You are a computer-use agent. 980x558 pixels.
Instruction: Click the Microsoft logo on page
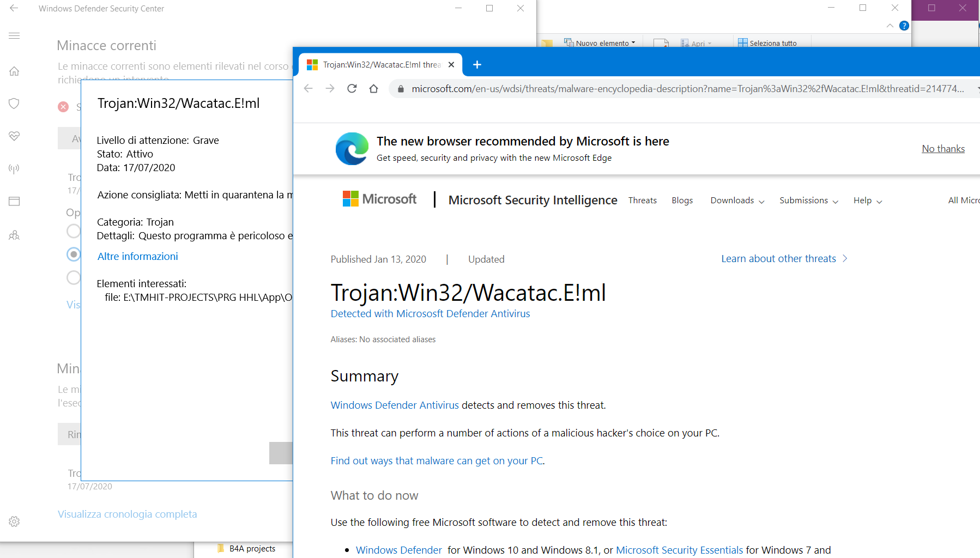(379, 199)
